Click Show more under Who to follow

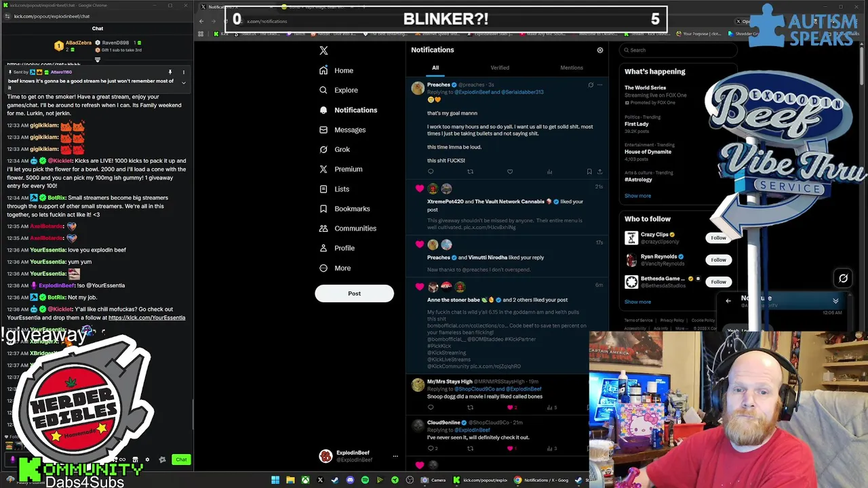pyautogui.click(x=637, y=302)
